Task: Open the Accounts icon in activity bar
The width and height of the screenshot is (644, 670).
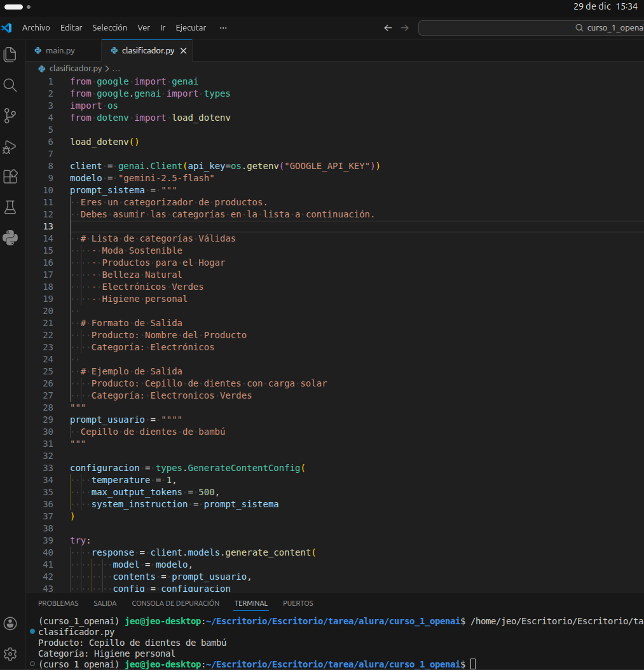Action: tap(10, 623)
